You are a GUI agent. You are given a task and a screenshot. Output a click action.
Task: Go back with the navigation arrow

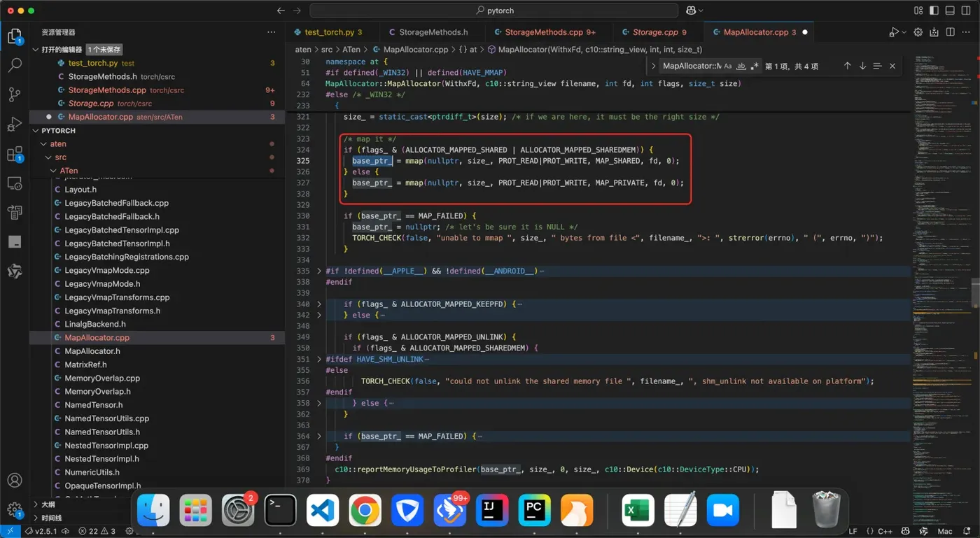tap(281, 10)
